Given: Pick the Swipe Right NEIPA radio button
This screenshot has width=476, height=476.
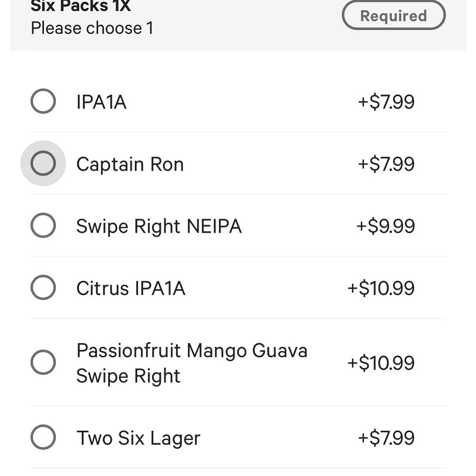Looking at the screenshot, I should [43, 225].
